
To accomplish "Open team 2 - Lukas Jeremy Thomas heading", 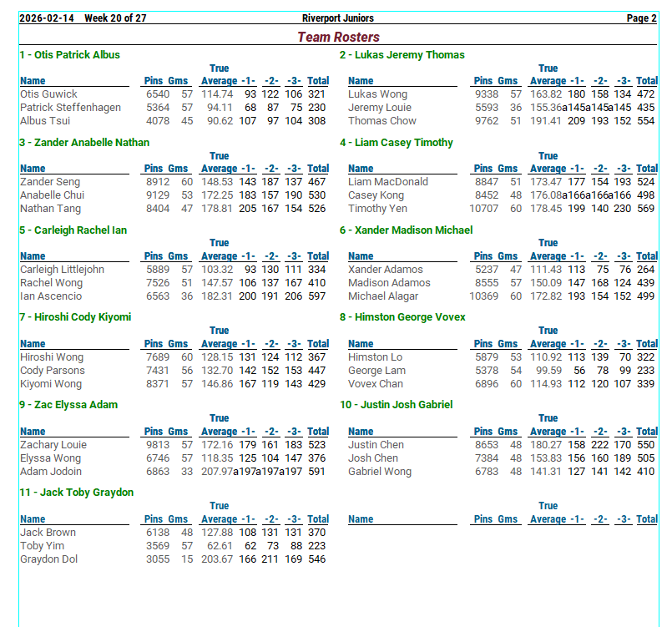I will pyautogui.click(x=402, y=55).
